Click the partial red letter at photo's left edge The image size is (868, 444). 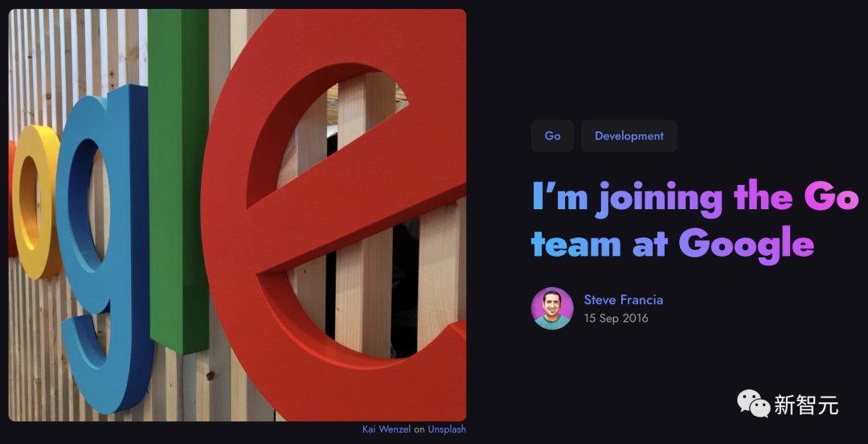12,199
